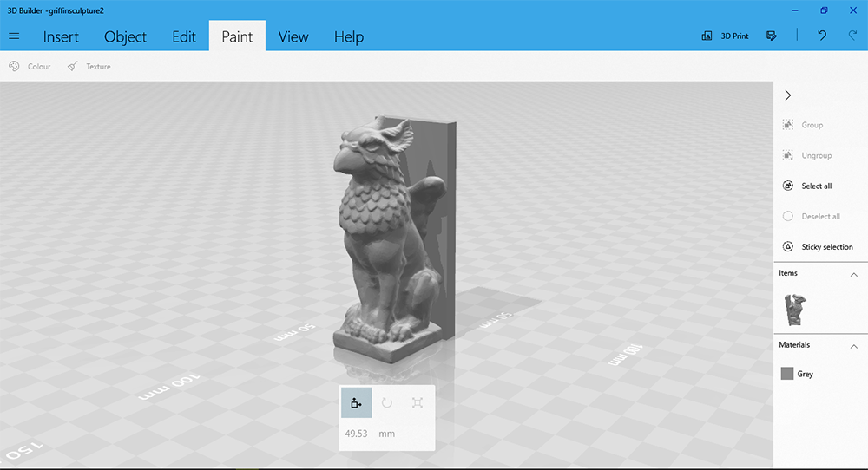Collapse the Items section
Viewport: 868px width, 470px height.
point(853,274)
